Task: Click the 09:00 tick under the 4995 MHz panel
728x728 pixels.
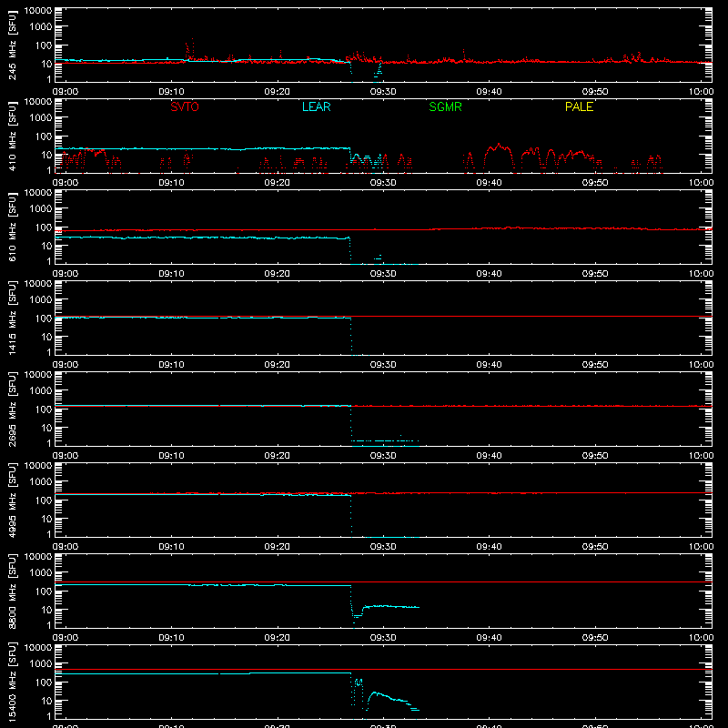Action: 66,547
